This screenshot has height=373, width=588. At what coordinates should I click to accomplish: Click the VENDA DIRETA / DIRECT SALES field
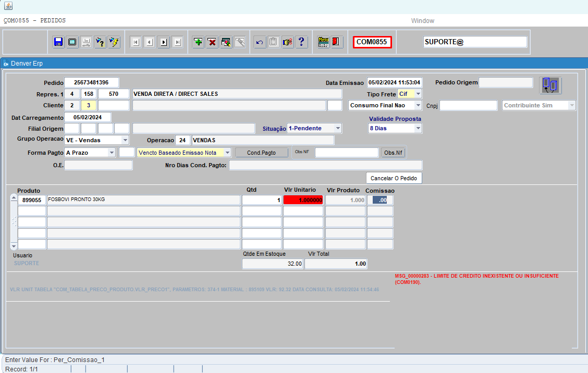[x=237, y=94]
